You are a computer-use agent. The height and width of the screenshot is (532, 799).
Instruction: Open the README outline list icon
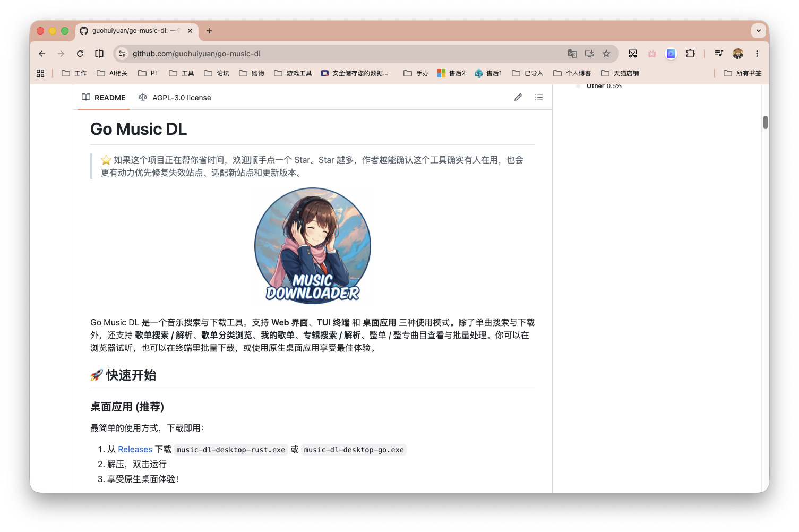tap(539, 97)
